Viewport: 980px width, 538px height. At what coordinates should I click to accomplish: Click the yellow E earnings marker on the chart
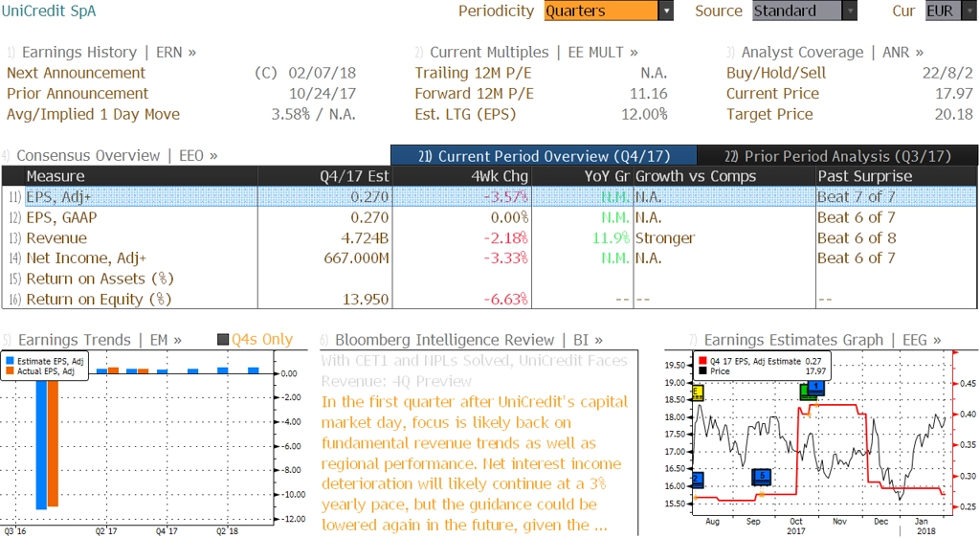click(x=698, y=393)
